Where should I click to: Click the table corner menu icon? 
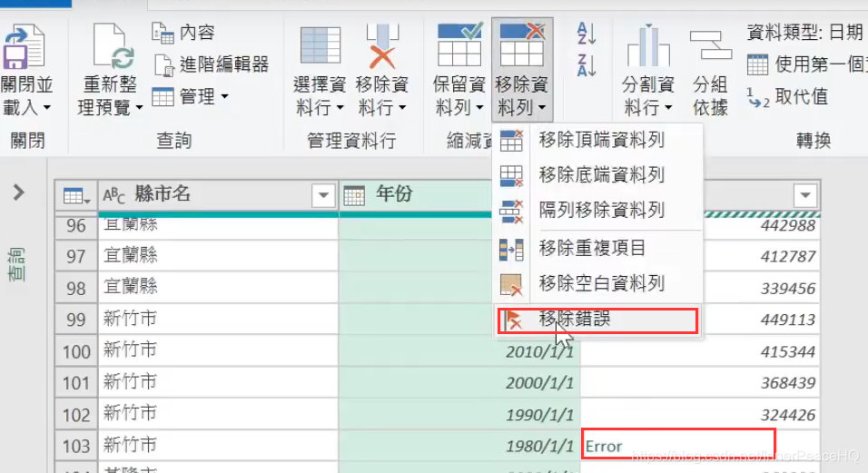tap(76, 196)
